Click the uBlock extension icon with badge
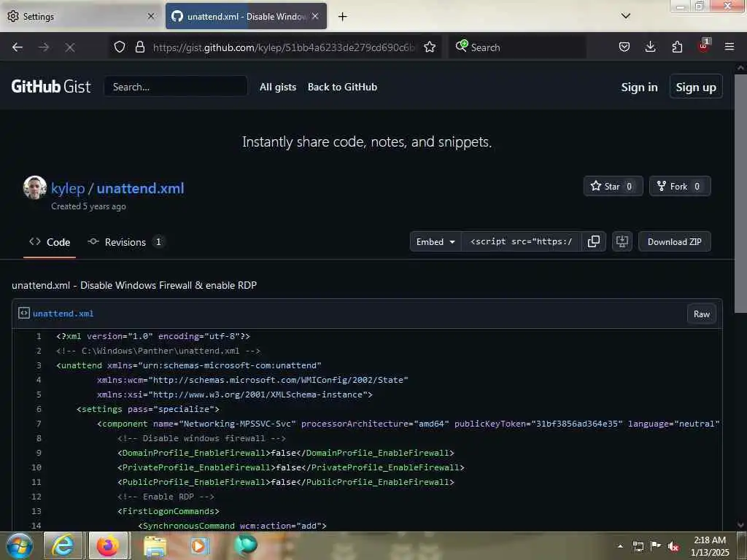This screenshot has width=747, height=560. coord(704,46)
